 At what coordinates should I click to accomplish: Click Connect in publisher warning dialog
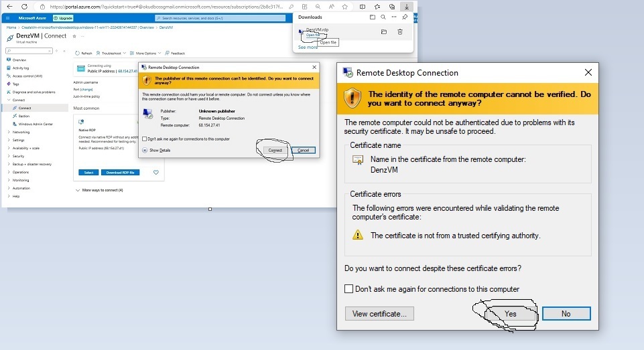[275, 150]
